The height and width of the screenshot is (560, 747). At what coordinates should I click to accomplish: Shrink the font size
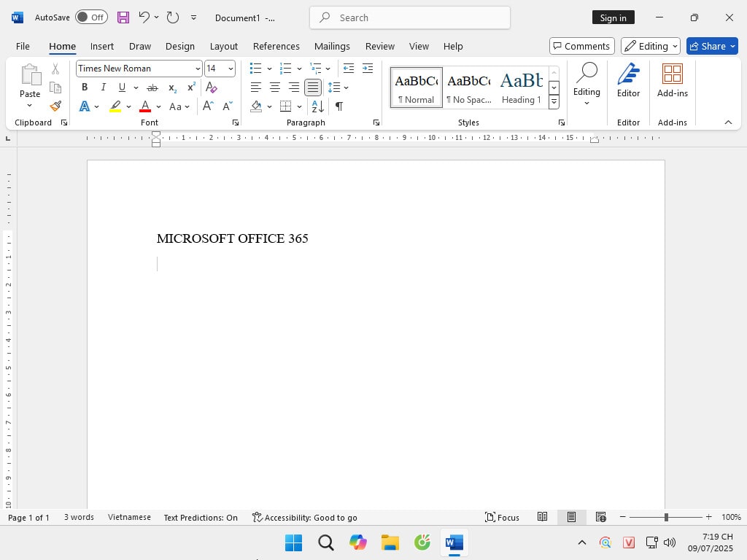(x=228, y=106)
